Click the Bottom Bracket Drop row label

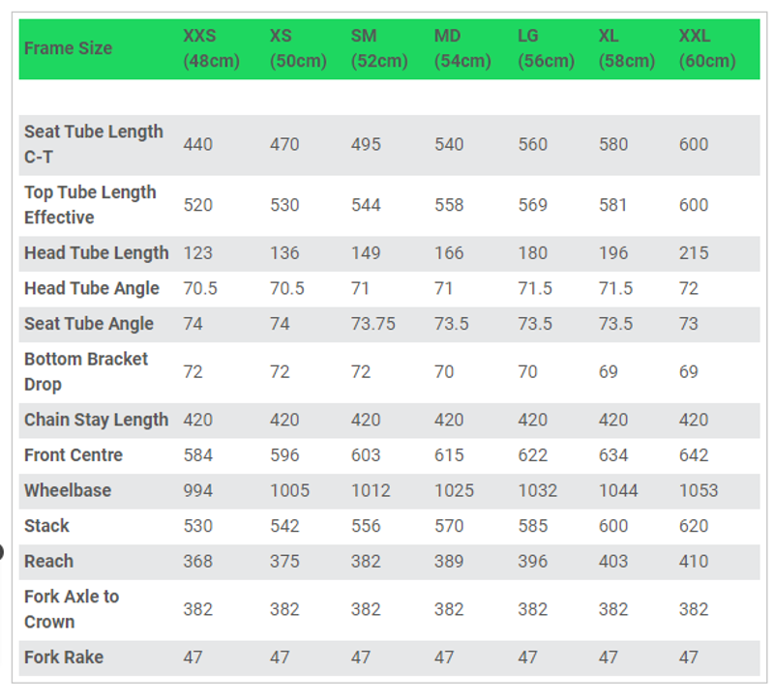pyautogui.click(x=86, y=371)
